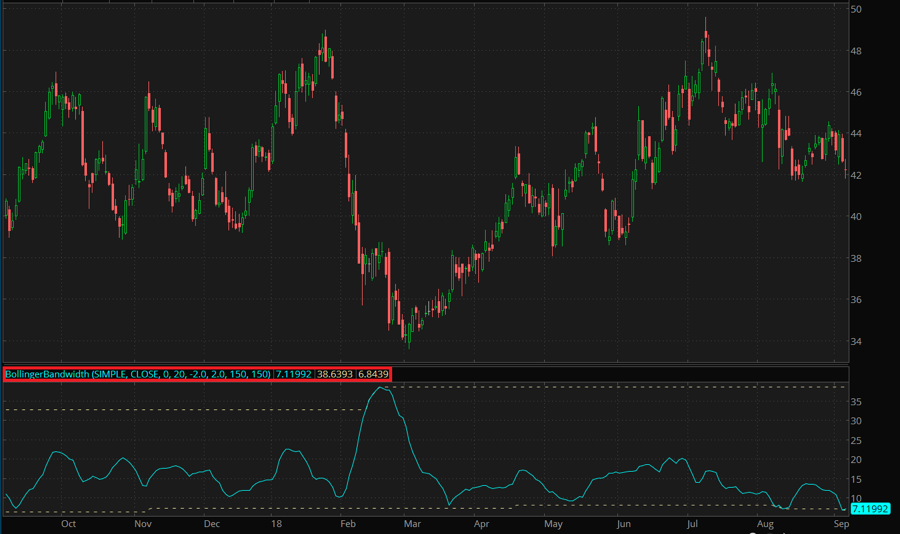Click the Mar label on the time axis
Image resolution: width=900 pixels, height=534 pixels.
(411, 523)
